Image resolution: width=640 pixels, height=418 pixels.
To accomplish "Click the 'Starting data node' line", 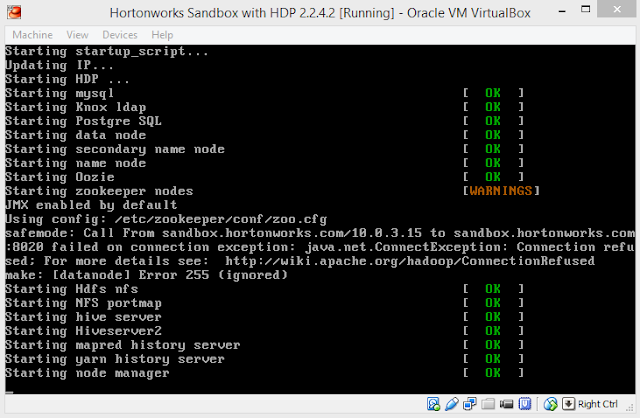I will click(x=76, y=135).
